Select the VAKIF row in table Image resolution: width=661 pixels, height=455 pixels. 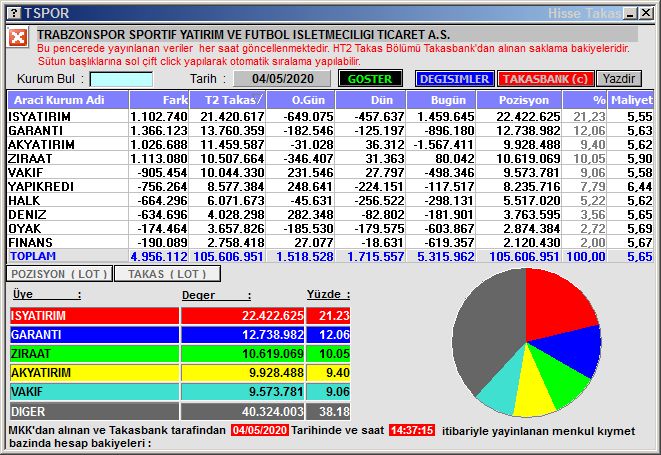tap(330, 172)
